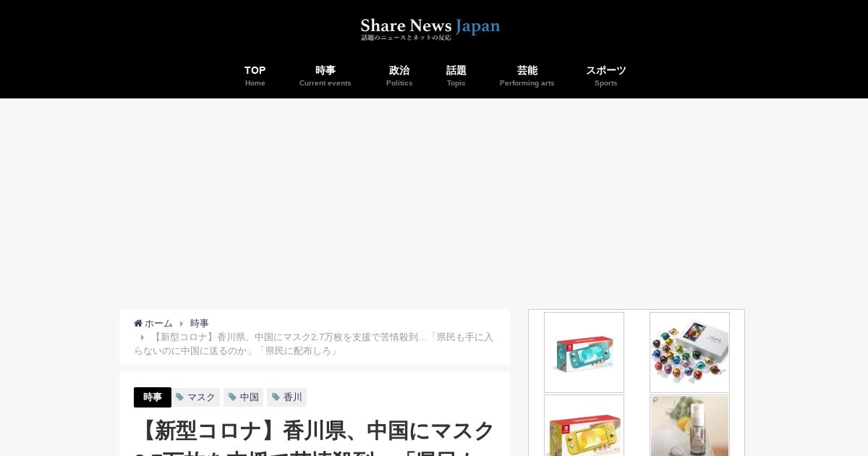Open the 時事 Current events menu
868x456 pixels.
[x=325, y=76]
